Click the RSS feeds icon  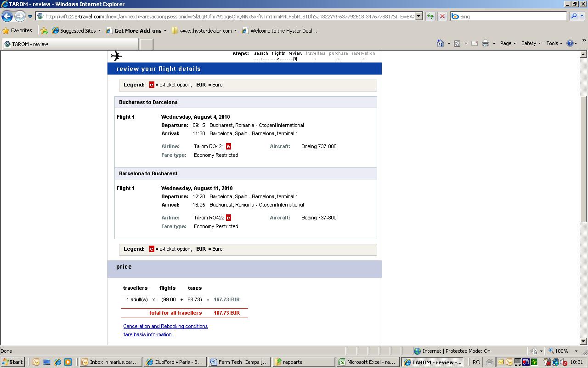click(x=457, y=43)
